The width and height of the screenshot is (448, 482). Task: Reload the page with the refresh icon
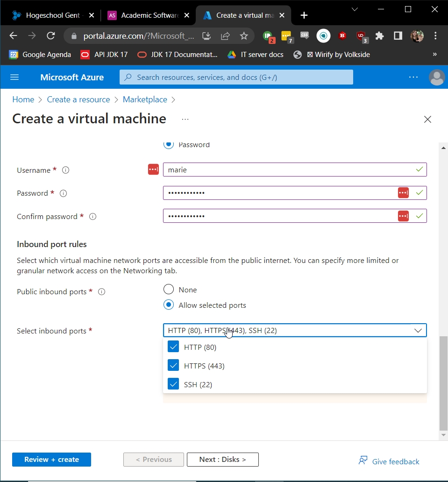51,36
